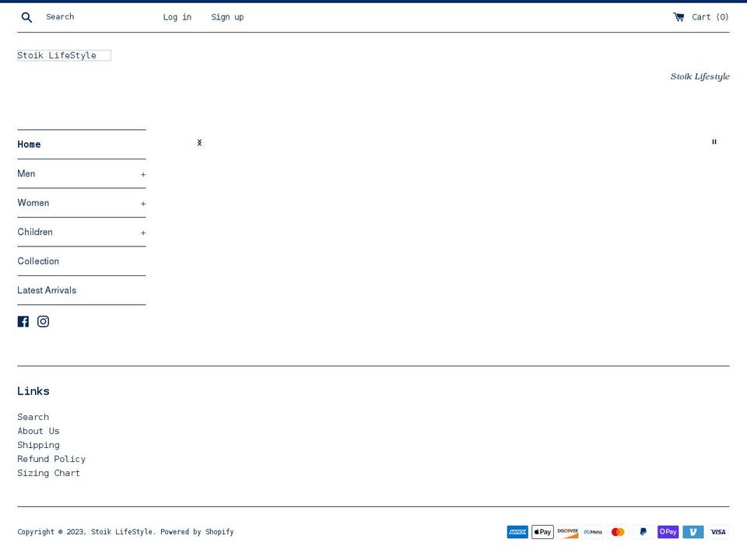Open the Log in page

[x=177, y=17]
